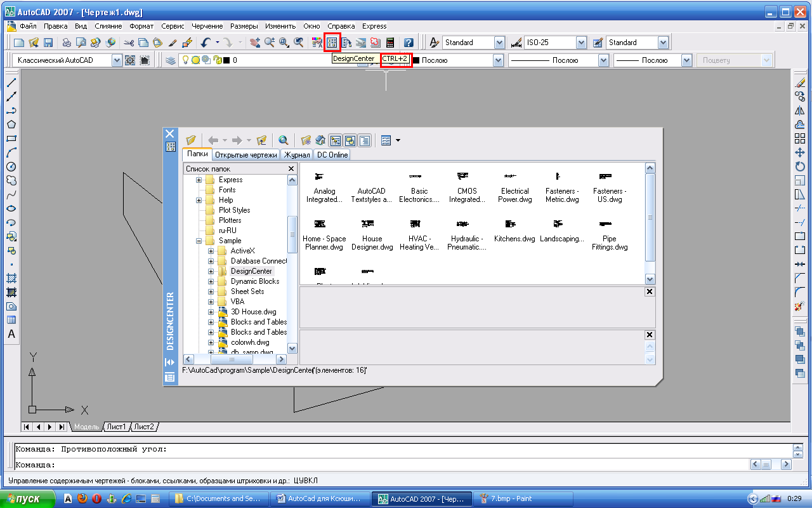Open the text style Standard dropdown
This screenshot has width=812, height=508.
point(499,43)
